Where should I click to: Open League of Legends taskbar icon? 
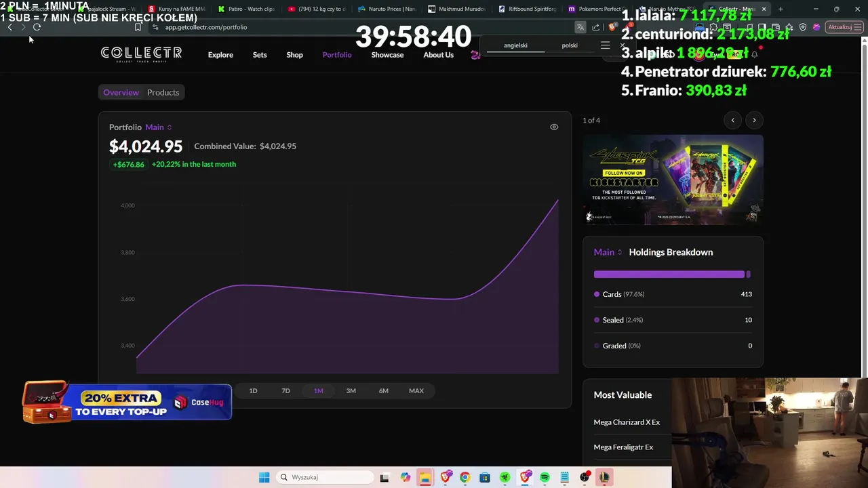point(604,477)
